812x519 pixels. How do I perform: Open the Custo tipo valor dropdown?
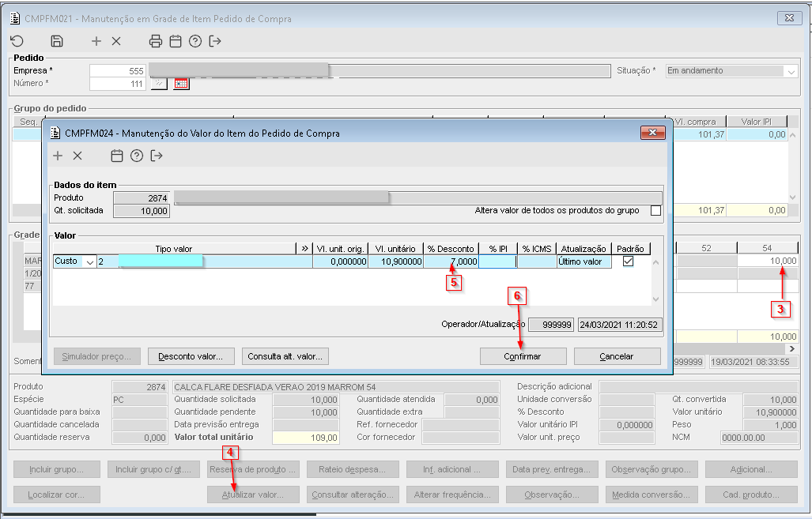click(90, 261)
